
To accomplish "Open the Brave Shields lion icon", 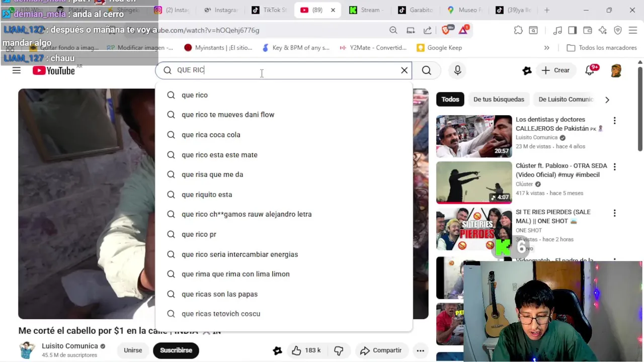I will tap(447, 30).
